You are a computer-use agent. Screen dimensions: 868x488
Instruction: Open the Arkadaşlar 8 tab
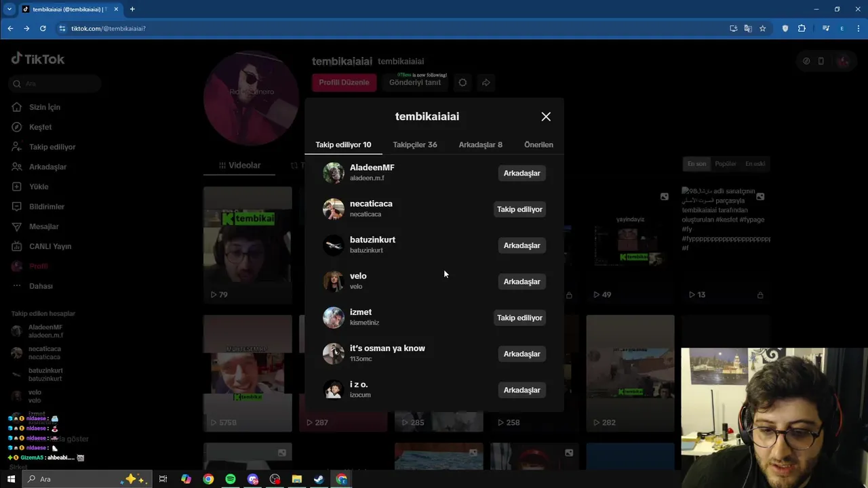480,144
